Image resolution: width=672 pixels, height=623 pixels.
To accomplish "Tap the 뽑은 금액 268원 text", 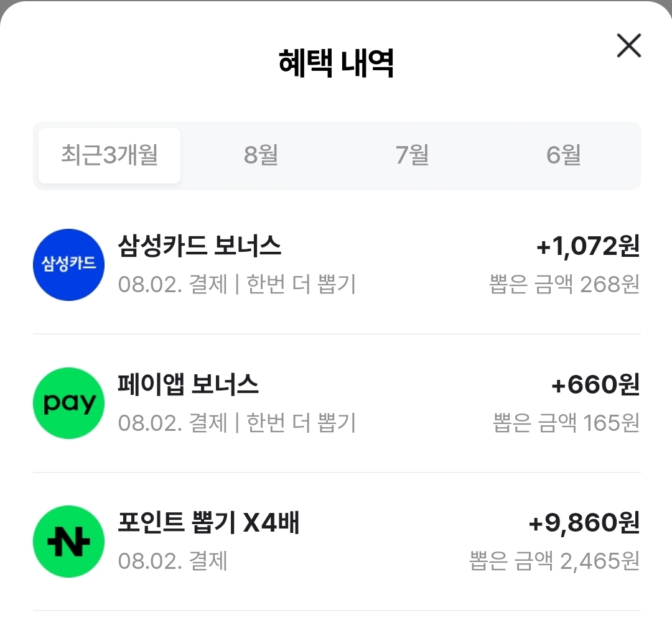I will [564, 285].
